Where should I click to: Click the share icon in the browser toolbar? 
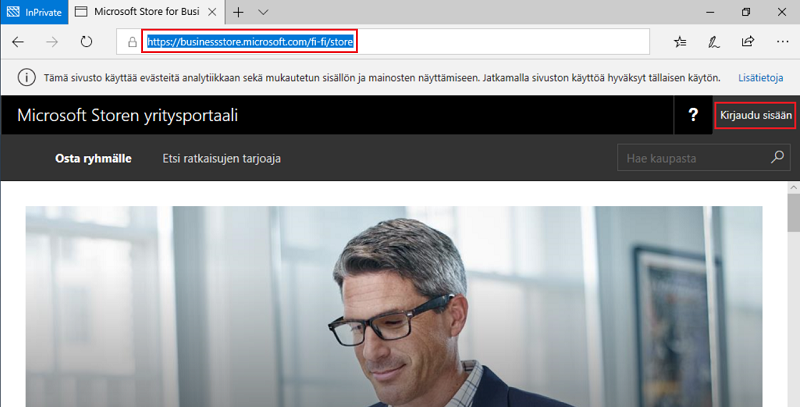point(748,42)
